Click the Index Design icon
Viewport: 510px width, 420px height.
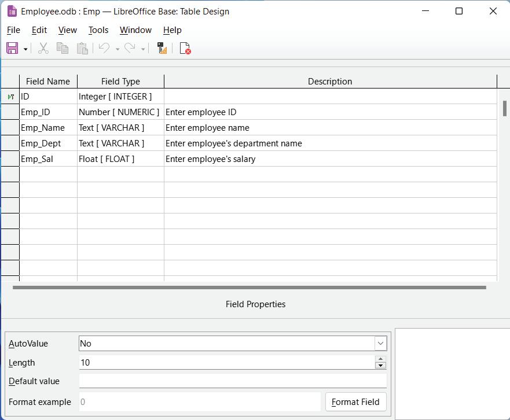[162, 48]
